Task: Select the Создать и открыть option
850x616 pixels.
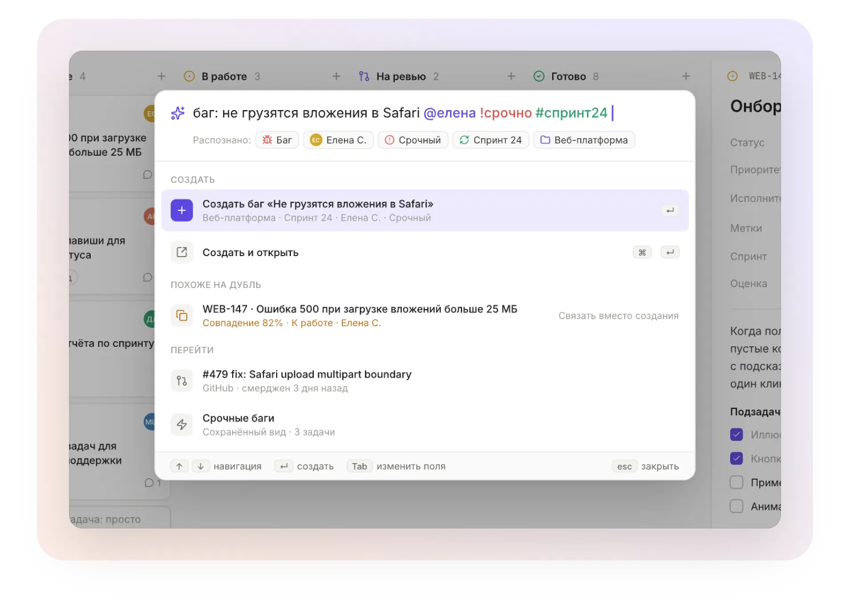Action: click(425, 252)
